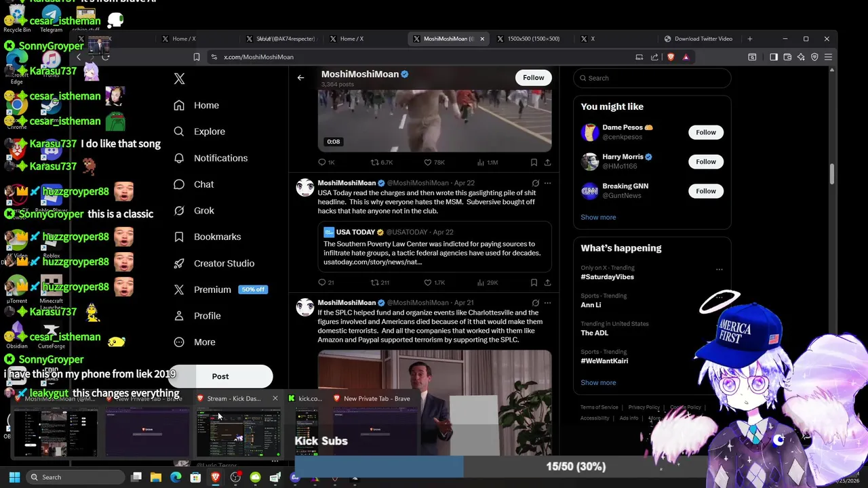Image resolution: width=868 pixels, height=488 pixels.
Task: Open Grok icon on Apr 22 tweet
Action: 535,183
